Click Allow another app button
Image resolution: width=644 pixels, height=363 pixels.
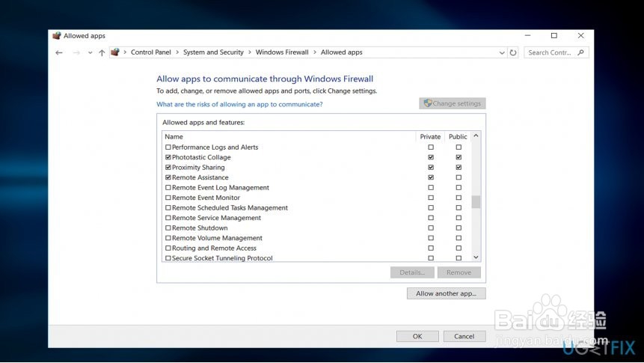click(x=446, y=293)
